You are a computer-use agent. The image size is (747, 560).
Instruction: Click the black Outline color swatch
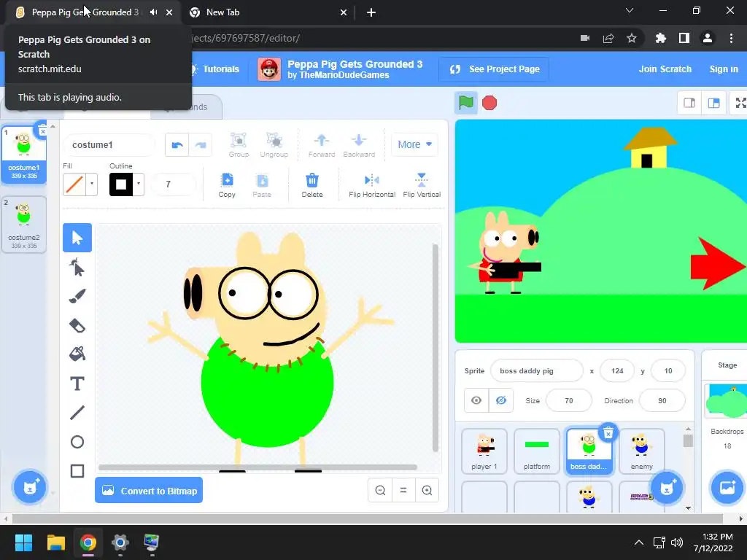[121, 184]
